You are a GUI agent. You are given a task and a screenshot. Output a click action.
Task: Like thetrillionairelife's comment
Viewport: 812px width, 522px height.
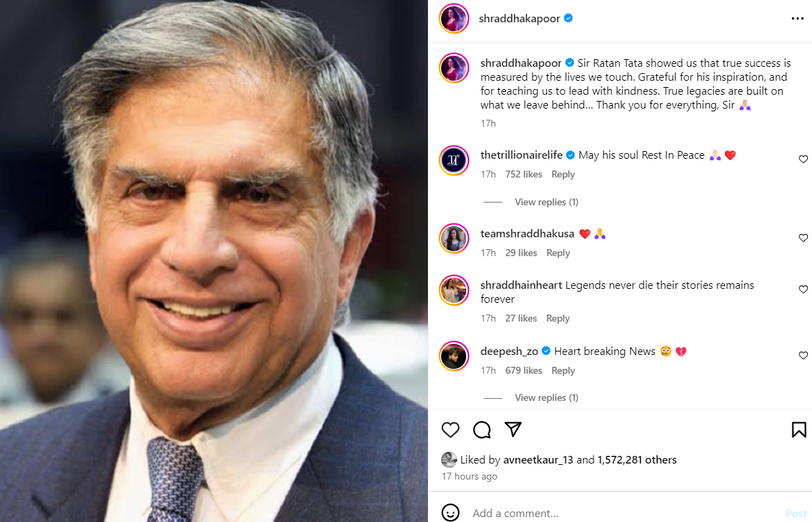tap(803, 159)
